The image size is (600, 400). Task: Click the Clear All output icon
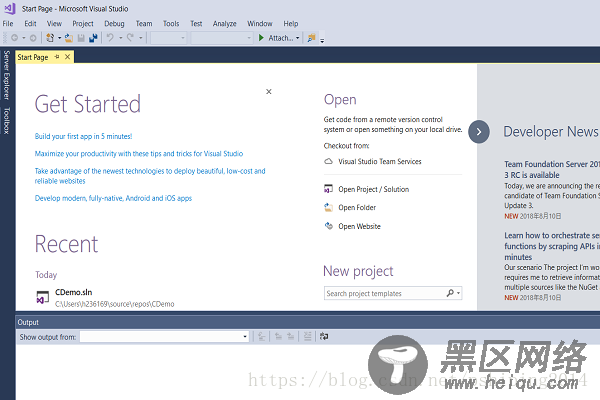click(307, 336)
